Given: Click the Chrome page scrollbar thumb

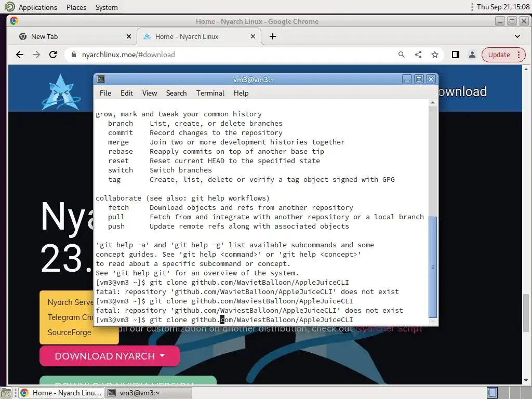Looking at the screenshot, I should [526, 313].
